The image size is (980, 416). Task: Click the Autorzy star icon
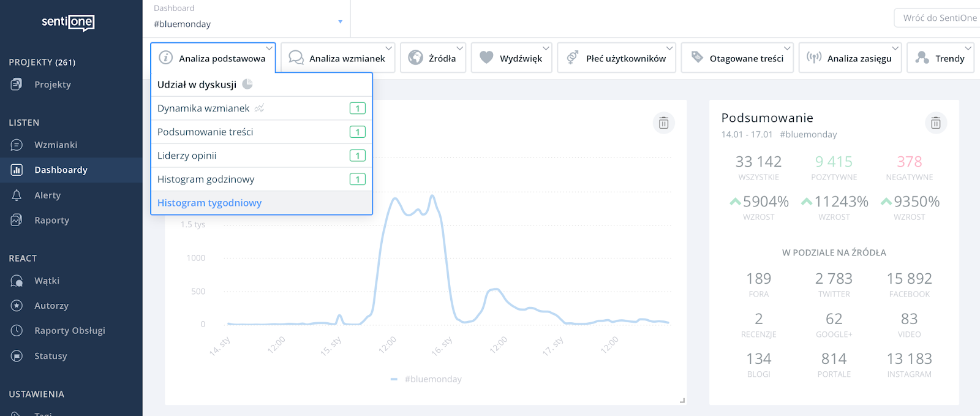[x=17, y=306]
